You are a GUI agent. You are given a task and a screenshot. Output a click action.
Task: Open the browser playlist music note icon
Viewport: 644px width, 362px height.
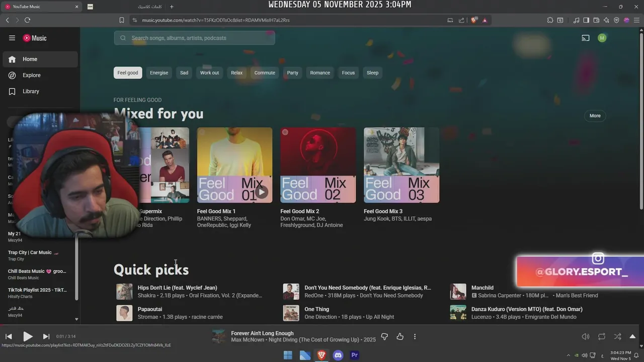576,20
